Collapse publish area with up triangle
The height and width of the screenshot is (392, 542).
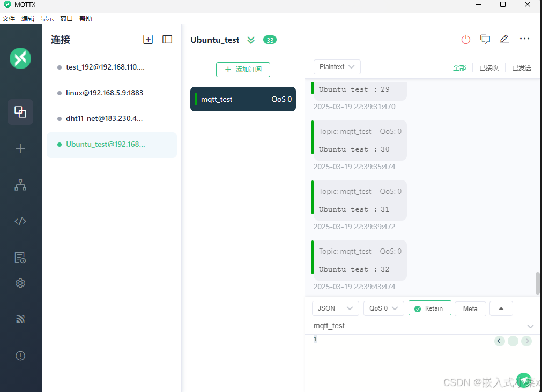coord(501,308)
